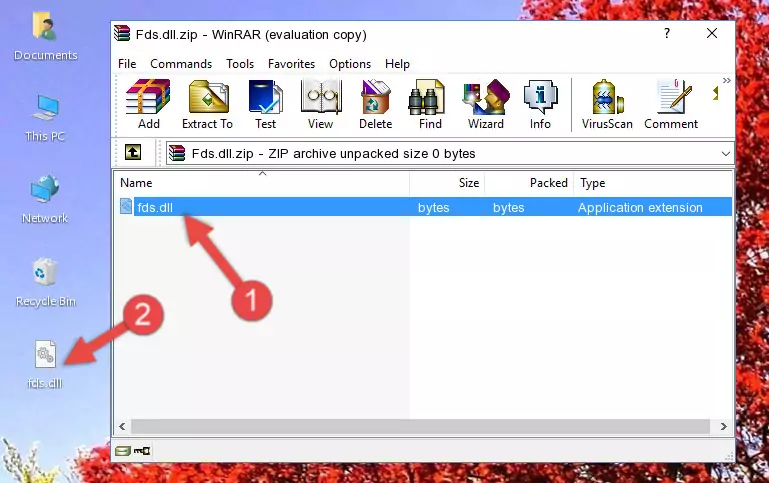Close the WinRAR window
The image size is (769, 483).
coord(712,33)
